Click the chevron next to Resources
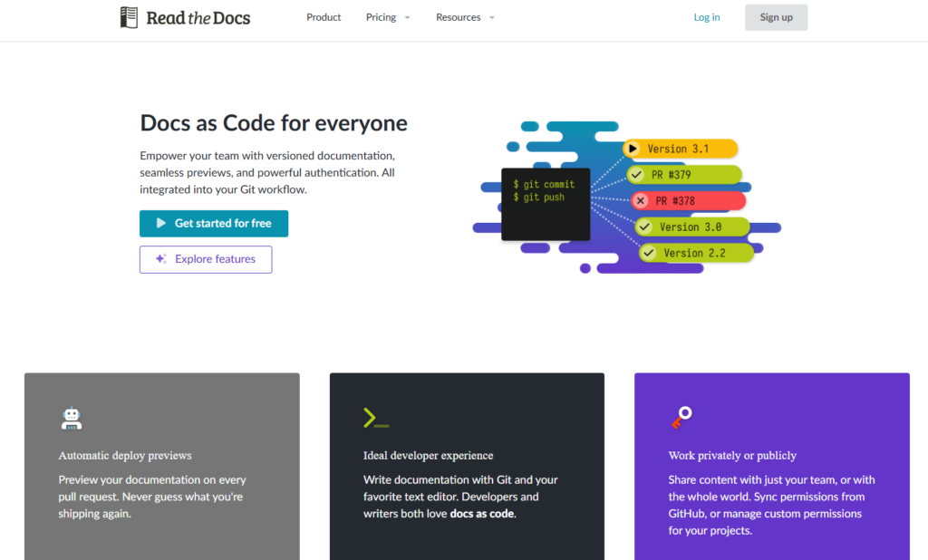The height and width of the screenshot is (560, 928). (491, 17)
